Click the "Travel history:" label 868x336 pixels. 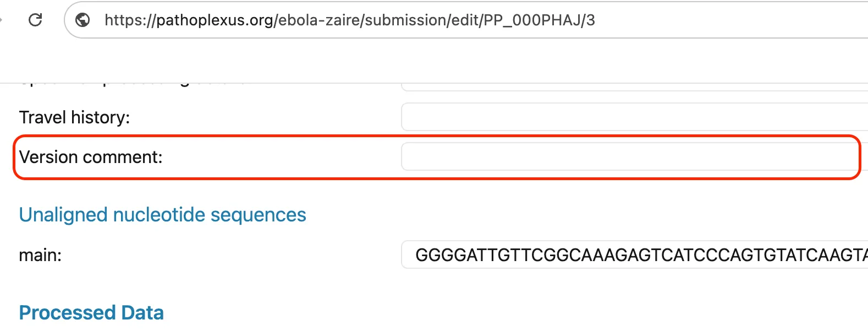click(74, 117)
